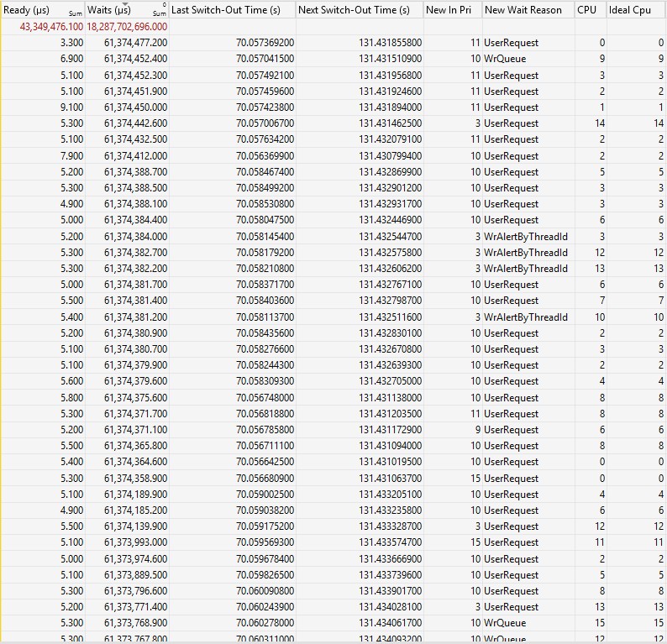The image size is (667, 644).
Task: Sort by the Ready (µs) column header
Action: 43,10
